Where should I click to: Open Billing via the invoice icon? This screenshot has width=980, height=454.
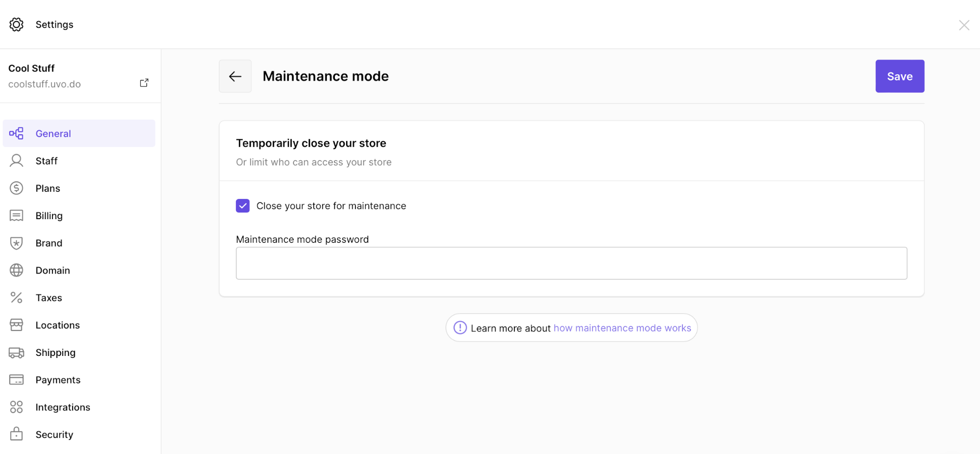(16, 215)
